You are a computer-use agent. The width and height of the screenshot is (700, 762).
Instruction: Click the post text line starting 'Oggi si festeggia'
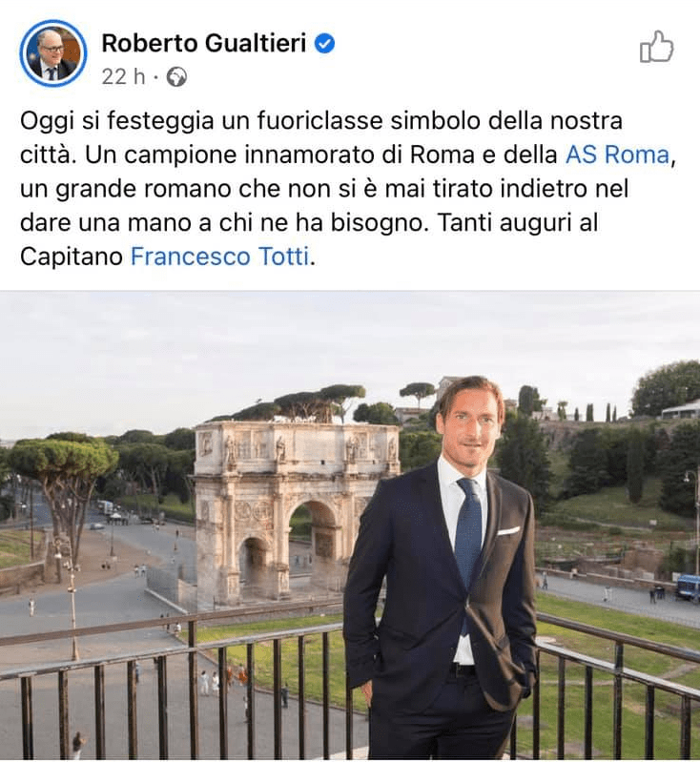[321, 121]
